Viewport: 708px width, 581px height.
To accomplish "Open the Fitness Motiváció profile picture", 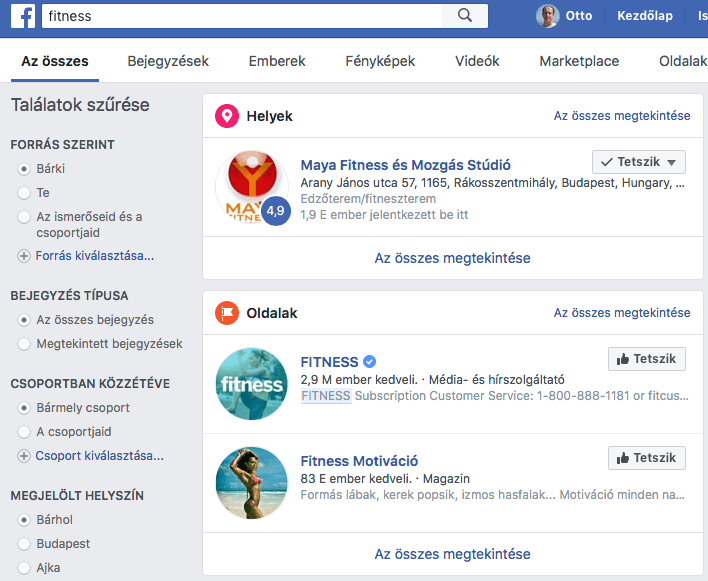I will [x=252, y=483].
